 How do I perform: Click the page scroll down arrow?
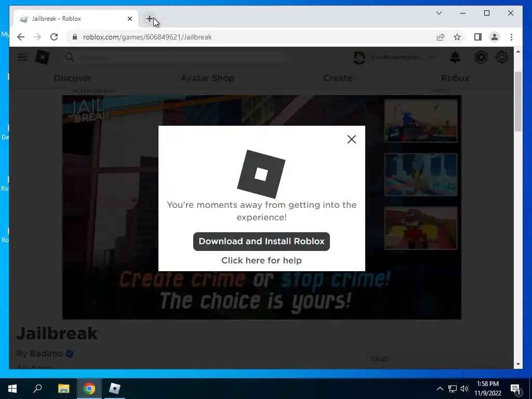[x=518, y=364]
